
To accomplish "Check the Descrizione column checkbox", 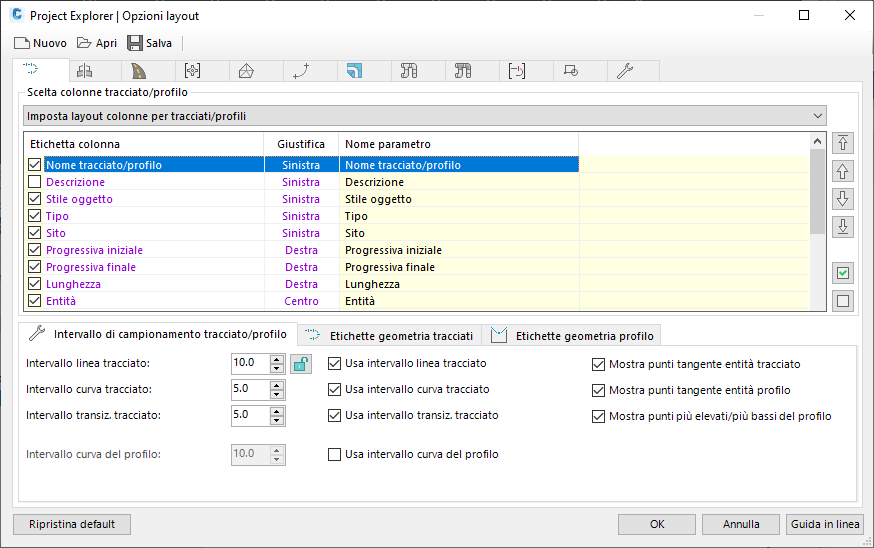I will (x=35, y=182).
